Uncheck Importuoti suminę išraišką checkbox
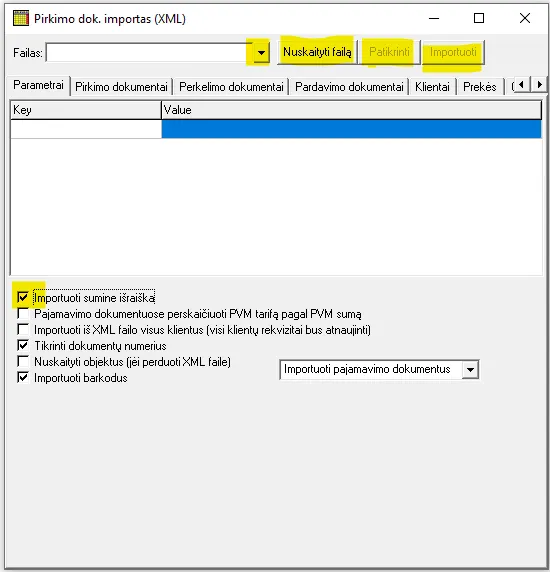 pos(23,297)
